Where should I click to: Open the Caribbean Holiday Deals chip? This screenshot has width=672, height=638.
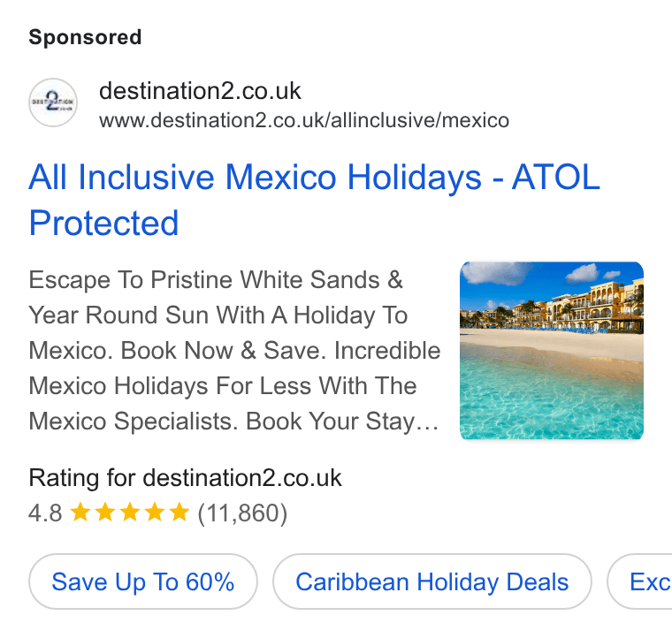(x=432, y=581)
